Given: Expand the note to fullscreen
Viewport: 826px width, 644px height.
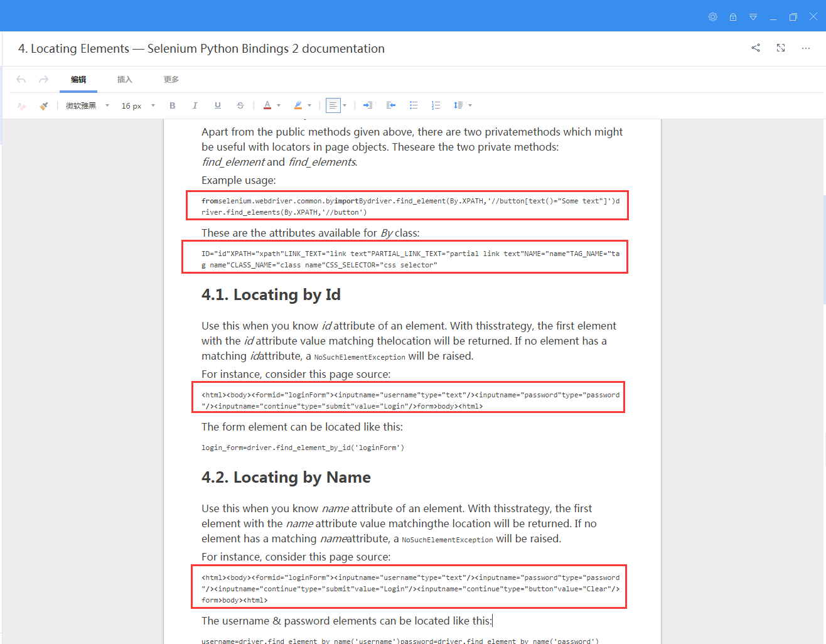Looking at the screenshot, I should pos(781,48).
